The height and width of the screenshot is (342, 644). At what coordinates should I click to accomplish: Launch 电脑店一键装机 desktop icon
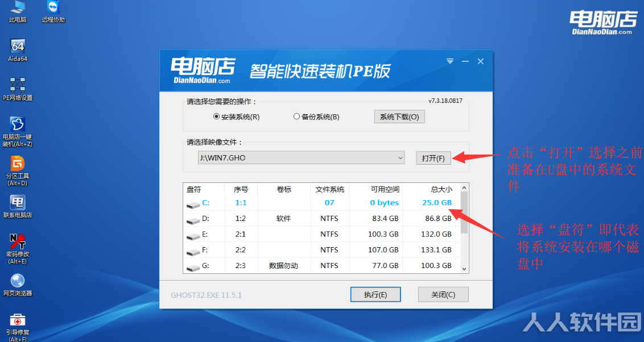pyautogui.click(x=18, y=132)
